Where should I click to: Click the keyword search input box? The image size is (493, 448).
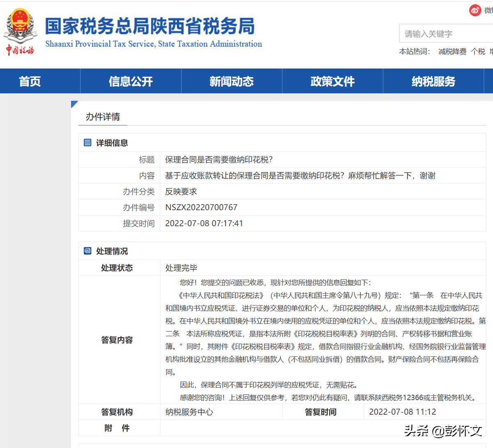click(446, 33)
